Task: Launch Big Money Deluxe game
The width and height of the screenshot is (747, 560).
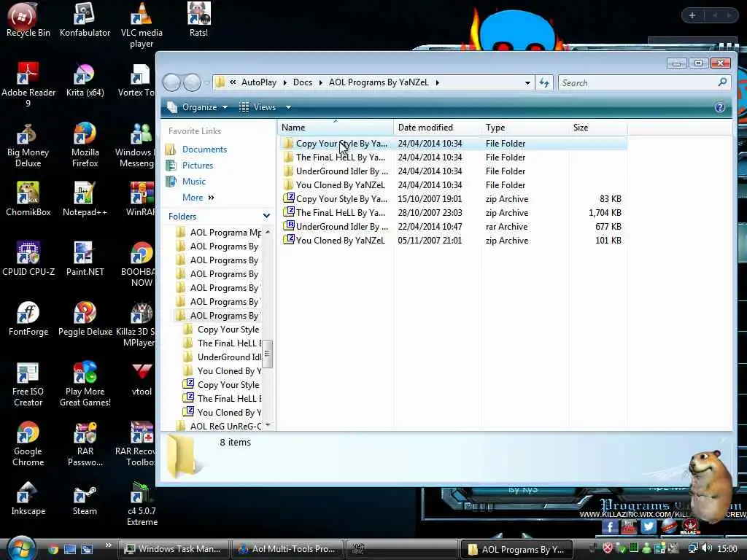Action: pos(28,144)
